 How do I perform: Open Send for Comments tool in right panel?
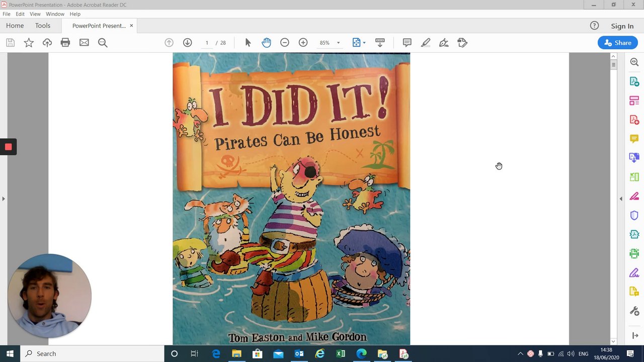[634, 292]
